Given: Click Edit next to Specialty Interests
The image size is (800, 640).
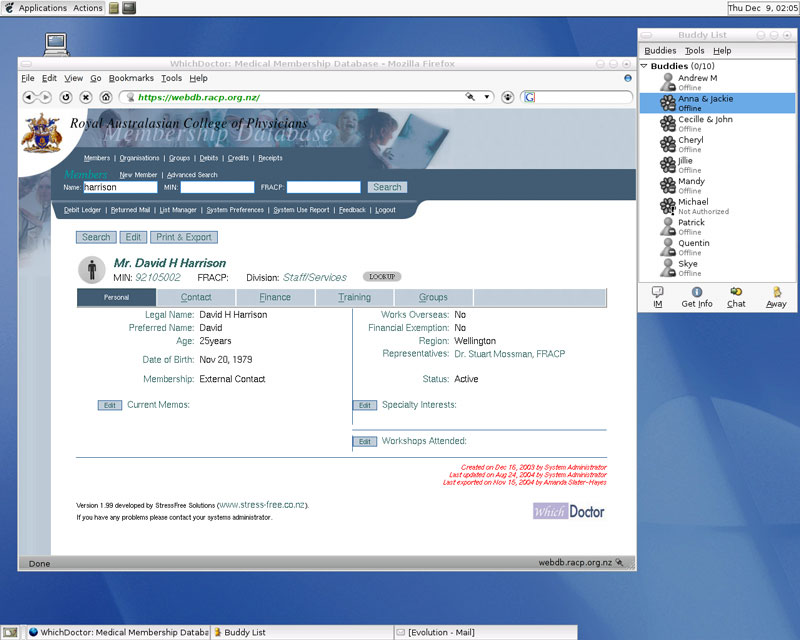Looking at the screenshot, I should (364, 405).
